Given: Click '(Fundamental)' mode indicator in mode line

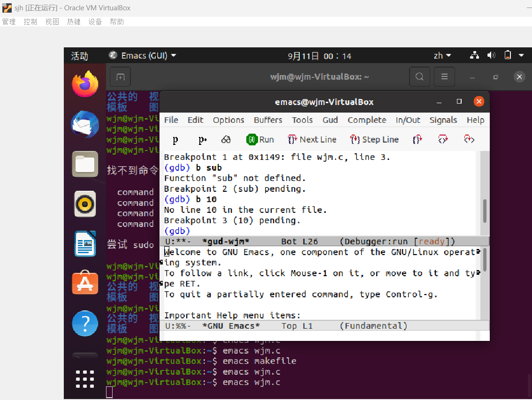Looking at the screenshot, I should tap(373, 326).
